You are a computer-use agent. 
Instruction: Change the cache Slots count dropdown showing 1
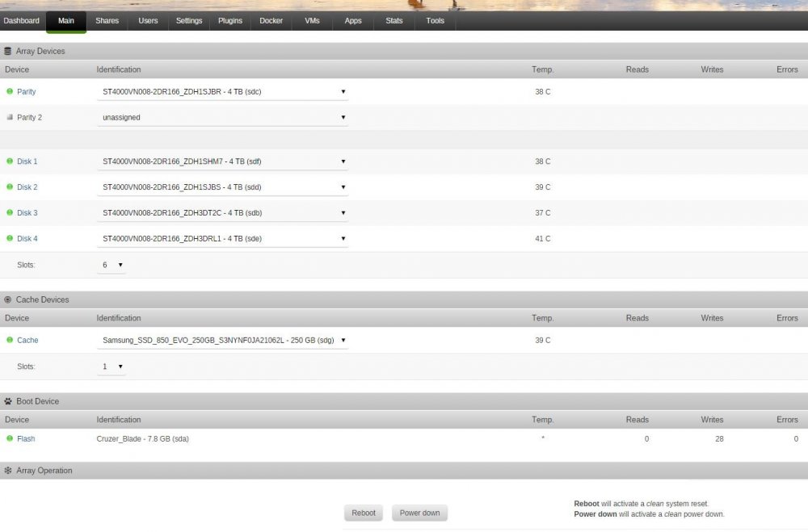[x=112, y=367]
